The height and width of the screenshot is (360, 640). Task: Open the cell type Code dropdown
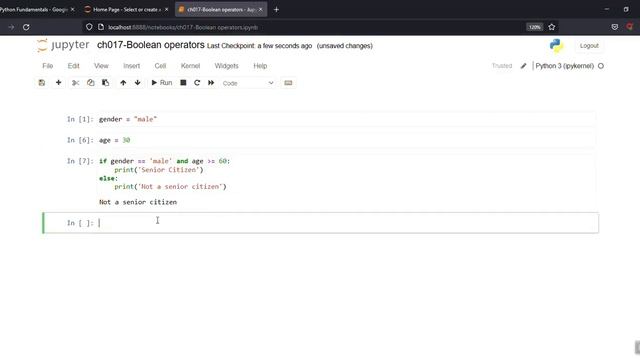coord(248,83)
